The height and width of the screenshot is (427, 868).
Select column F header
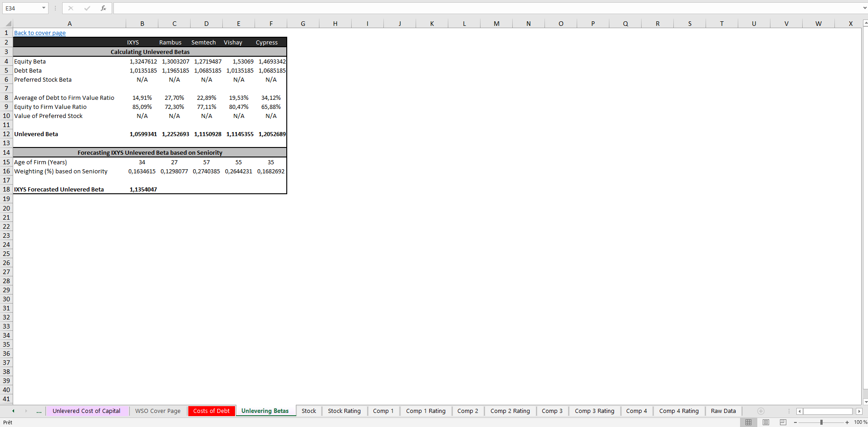271,24
